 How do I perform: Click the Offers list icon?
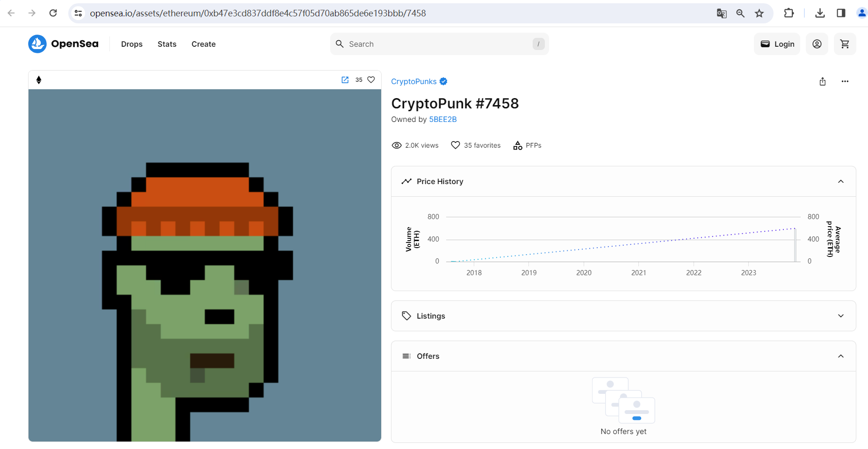point(406,356)
